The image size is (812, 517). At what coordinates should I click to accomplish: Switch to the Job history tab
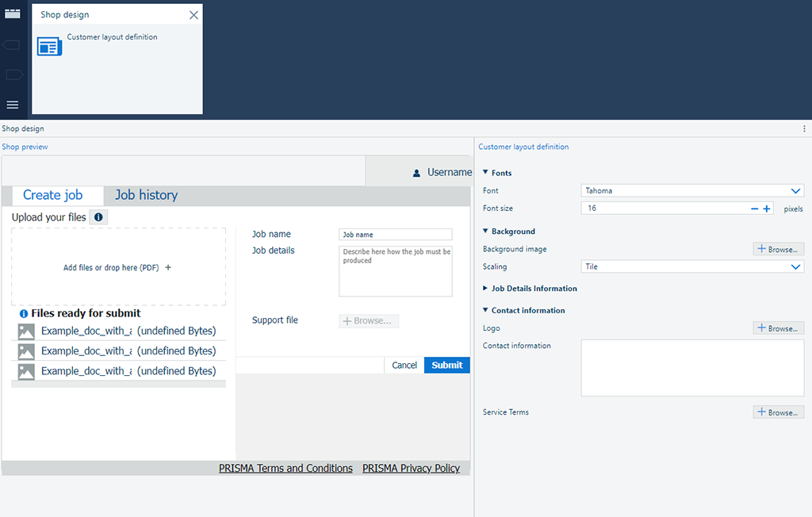(x=146, y=195)
